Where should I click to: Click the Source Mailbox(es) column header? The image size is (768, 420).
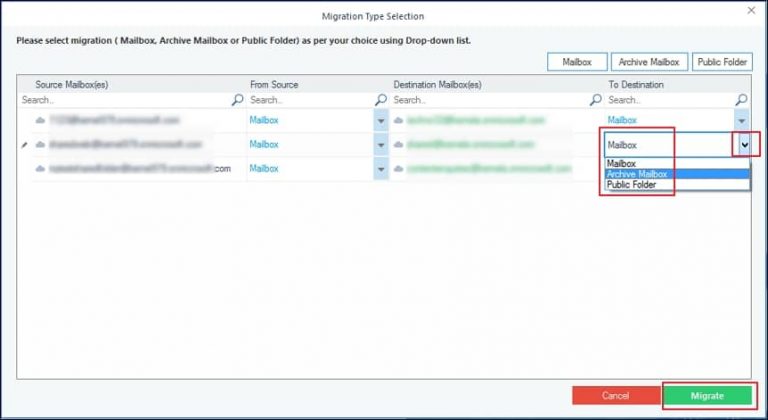coord(72,85)
